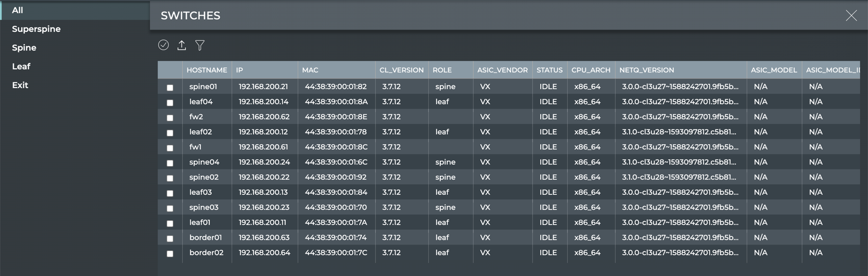Mark the spine04 row checkbox
The image size is (868, 276).
(x=170, y=163)
